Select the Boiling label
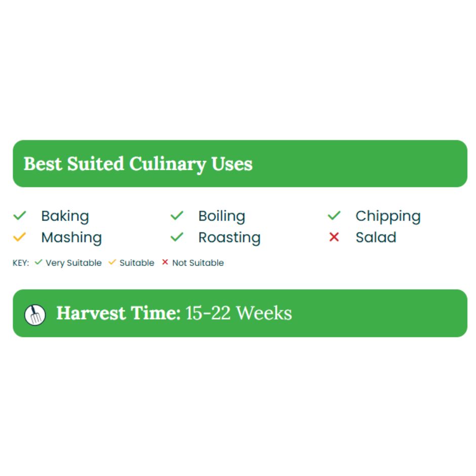The height and width of the screenshot is (476, 476). (222, 216)
